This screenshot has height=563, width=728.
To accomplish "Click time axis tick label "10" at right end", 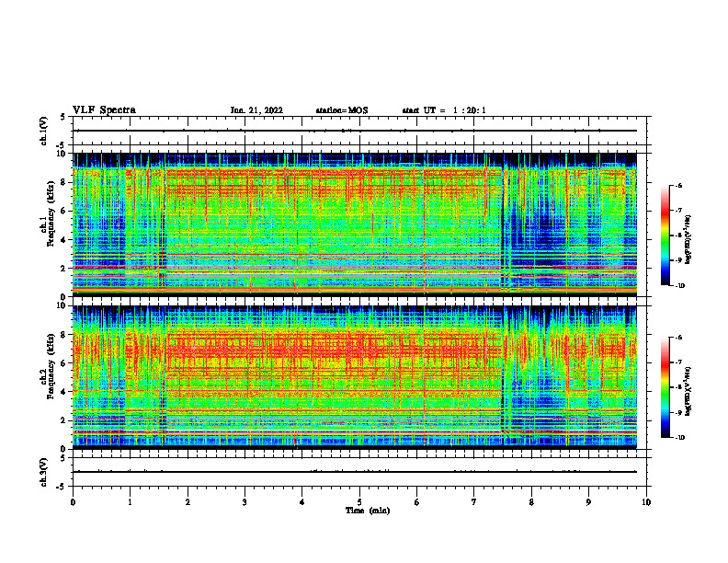I will tap(646, 502).
